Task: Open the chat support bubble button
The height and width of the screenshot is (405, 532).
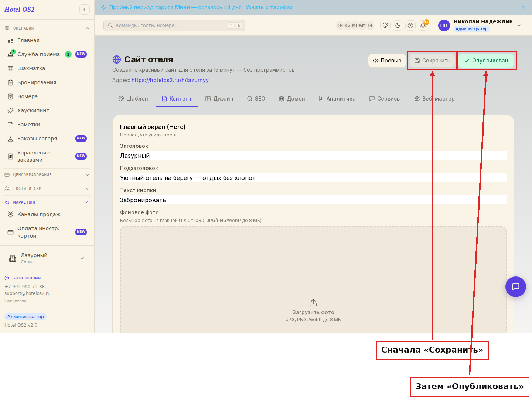Action: tap(516, 287)
